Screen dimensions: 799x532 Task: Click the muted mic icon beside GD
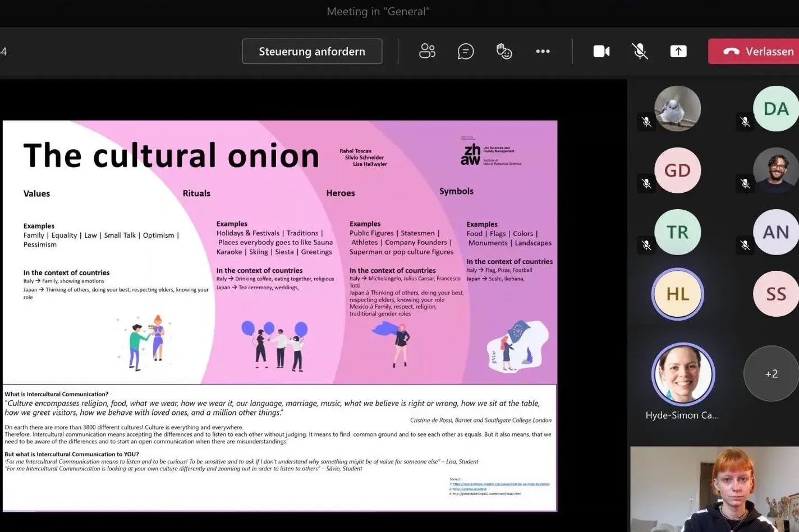[646, 183]
